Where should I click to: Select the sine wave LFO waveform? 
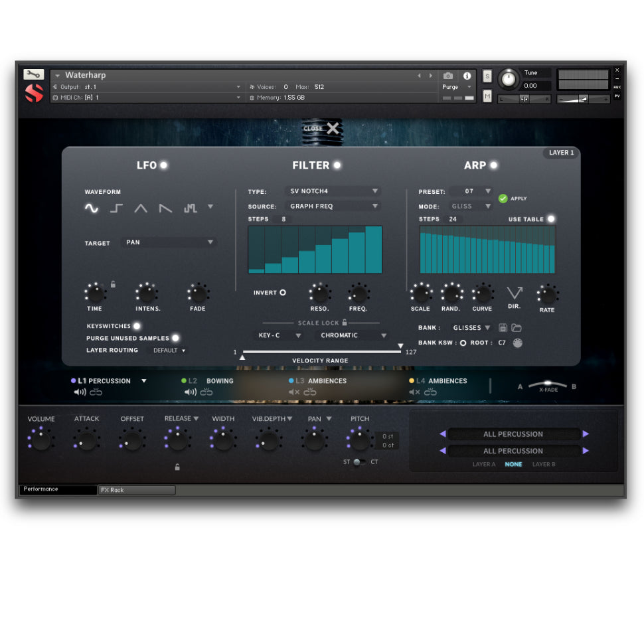(x=91, y=208)
